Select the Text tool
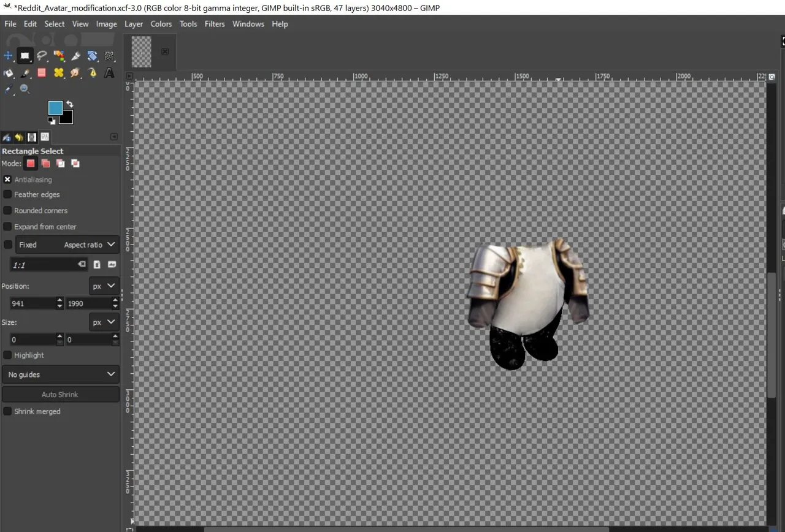 pyautogui.click(x=109, y=73)
